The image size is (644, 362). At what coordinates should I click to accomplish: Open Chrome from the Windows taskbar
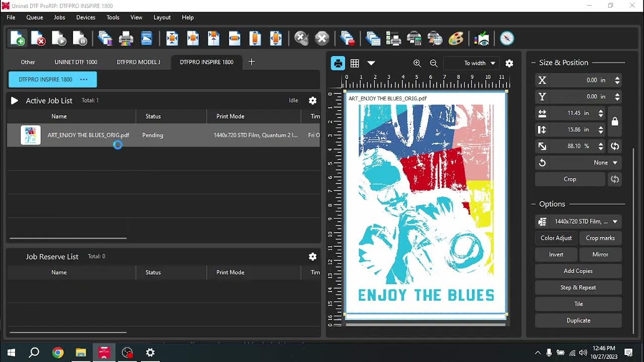click(58, 352)
